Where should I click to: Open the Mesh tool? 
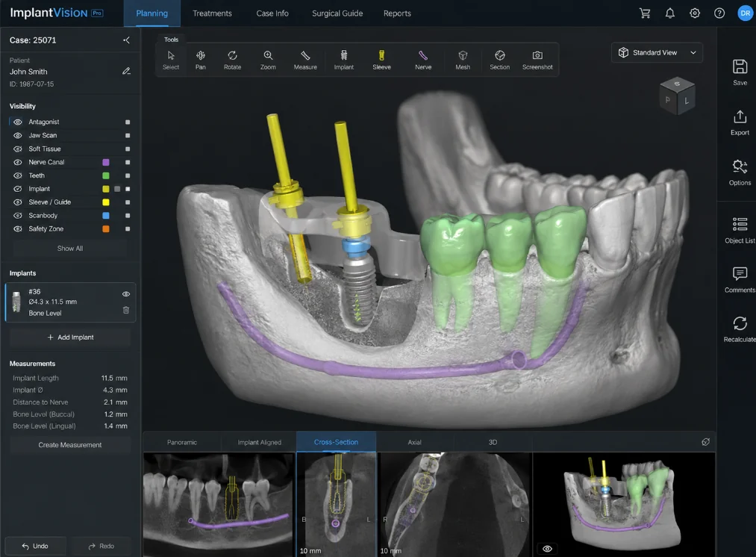pos(463,60)
